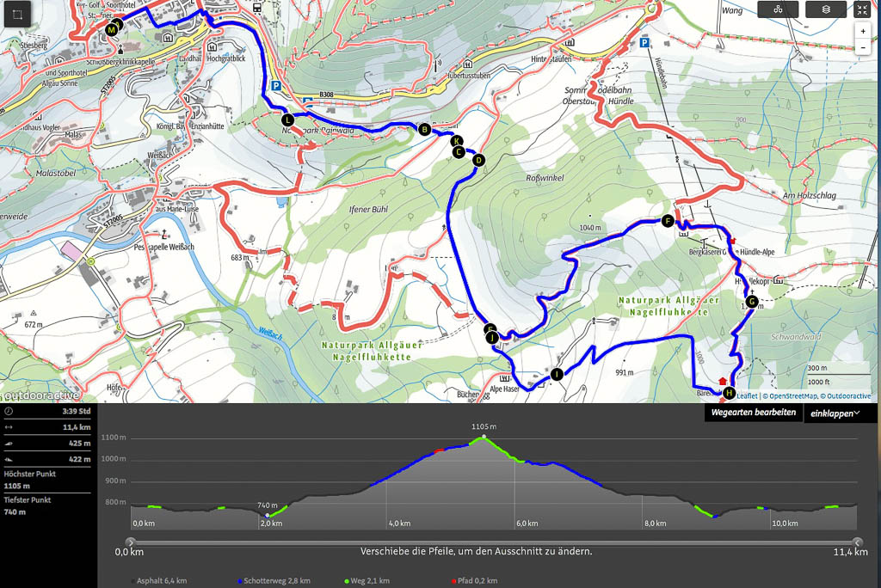Click the 1105 m peak on elevation profile
The height and width of the screenshot is (588, 881).
click(x=484, y=437)
